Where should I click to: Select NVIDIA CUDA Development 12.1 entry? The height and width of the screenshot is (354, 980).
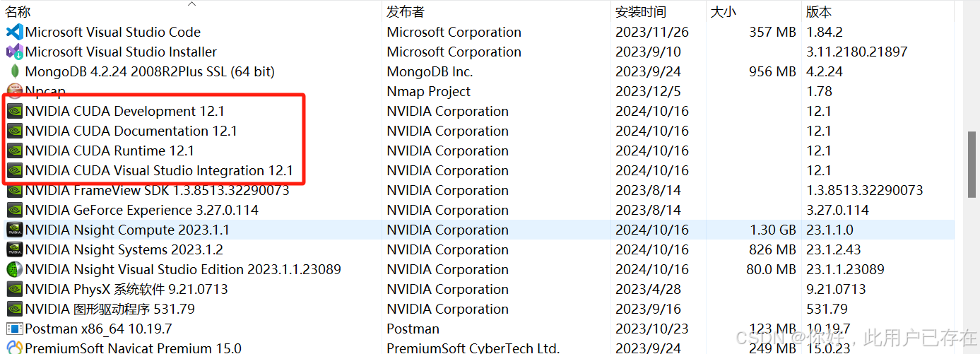pos(124,111)
